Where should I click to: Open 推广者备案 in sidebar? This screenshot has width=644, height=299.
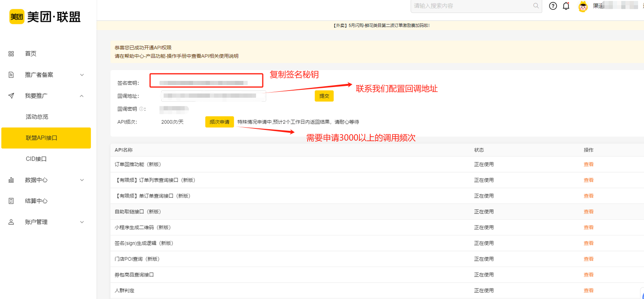pyautogui.click(x=39, y=75)
